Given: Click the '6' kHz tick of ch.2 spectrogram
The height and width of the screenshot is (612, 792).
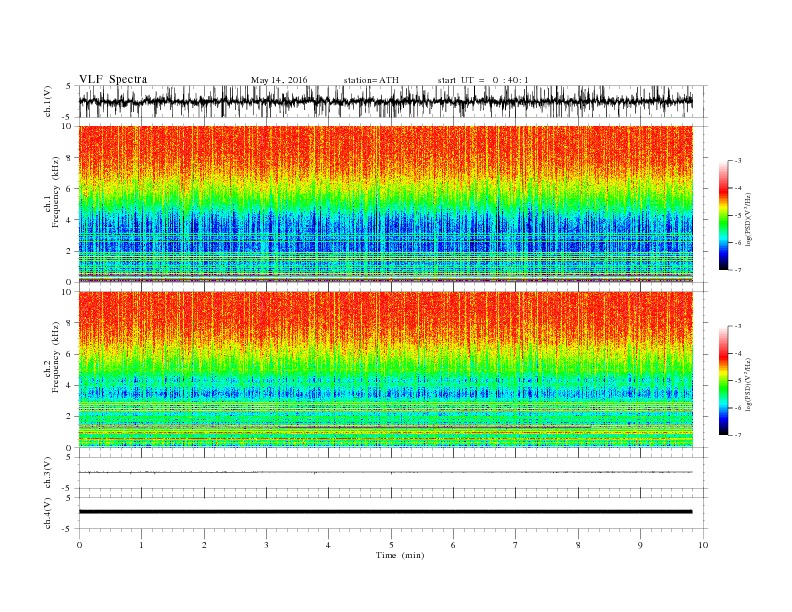Looking at the screenshot, I should (69, 354).
